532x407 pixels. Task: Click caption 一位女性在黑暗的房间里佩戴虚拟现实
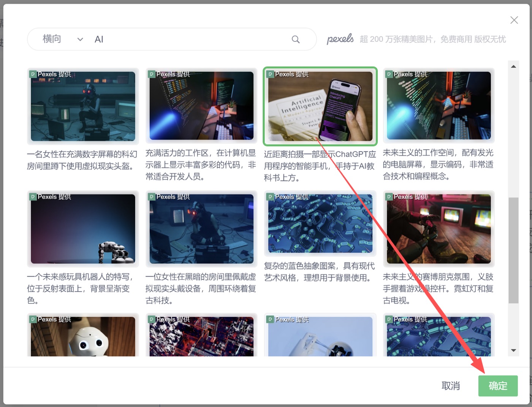[x=201, y=288]
